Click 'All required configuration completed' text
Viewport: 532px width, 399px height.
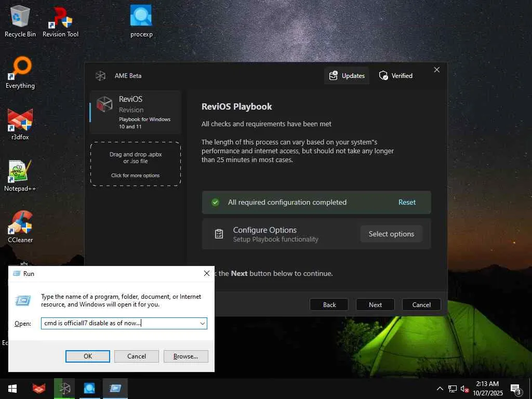[287, 202]
